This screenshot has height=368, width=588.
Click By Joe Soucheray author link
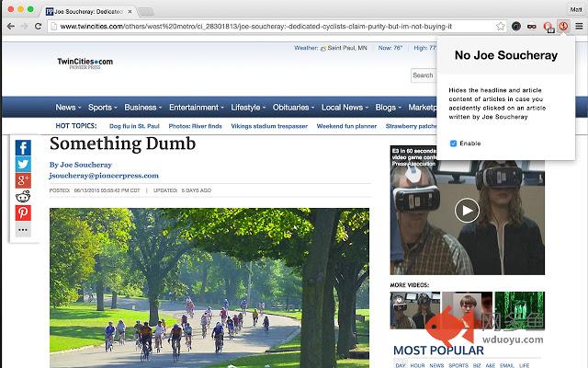81,165
